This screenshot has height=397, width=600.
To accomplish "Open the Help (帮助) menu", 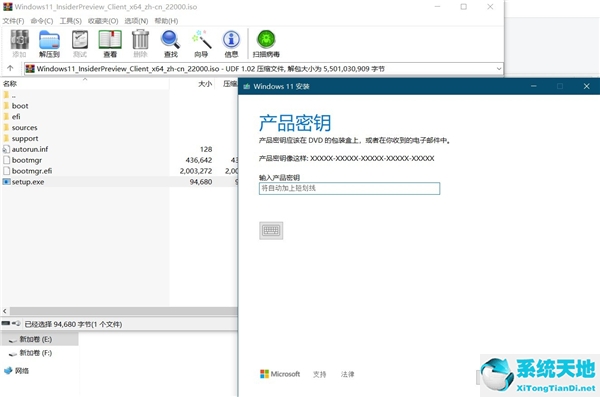I will [166, 21].
